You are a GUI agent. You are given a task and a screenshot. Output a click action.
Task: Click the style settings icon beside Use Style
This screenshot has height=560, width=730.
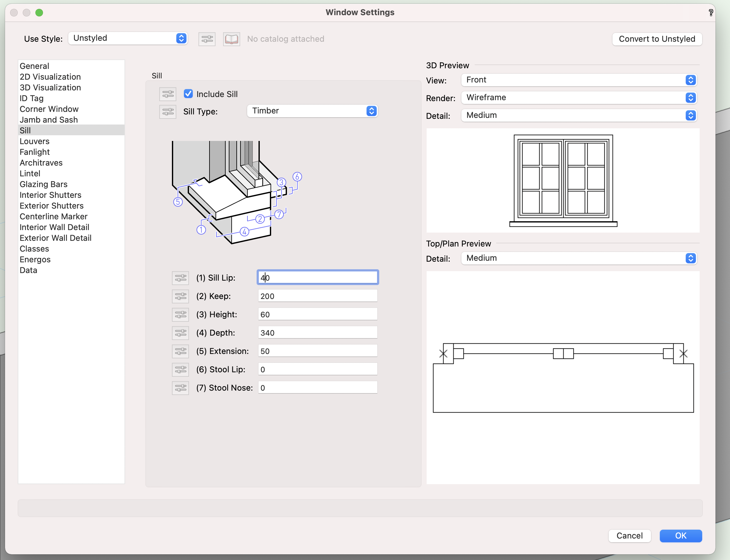tap(207, 39)
